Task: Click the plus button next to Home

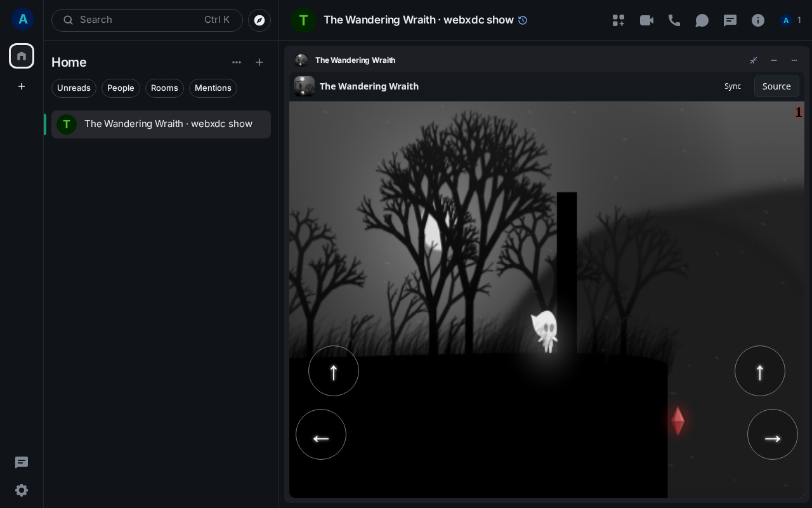Action: click(x=259, y=62)
